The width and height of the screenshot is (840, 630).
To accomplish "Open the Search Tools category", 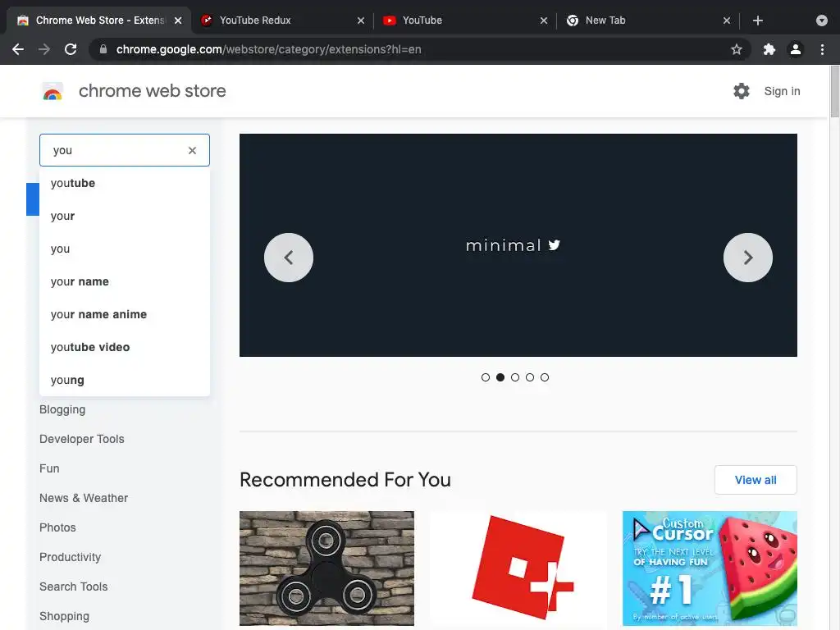I will click(73, 587).
